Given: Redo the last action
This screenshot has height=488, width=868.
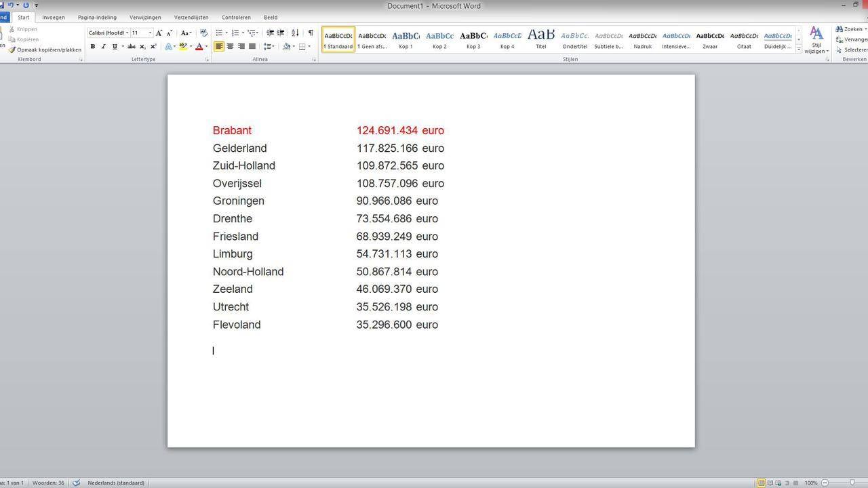Looking at the screenshot, I should 26,5.
